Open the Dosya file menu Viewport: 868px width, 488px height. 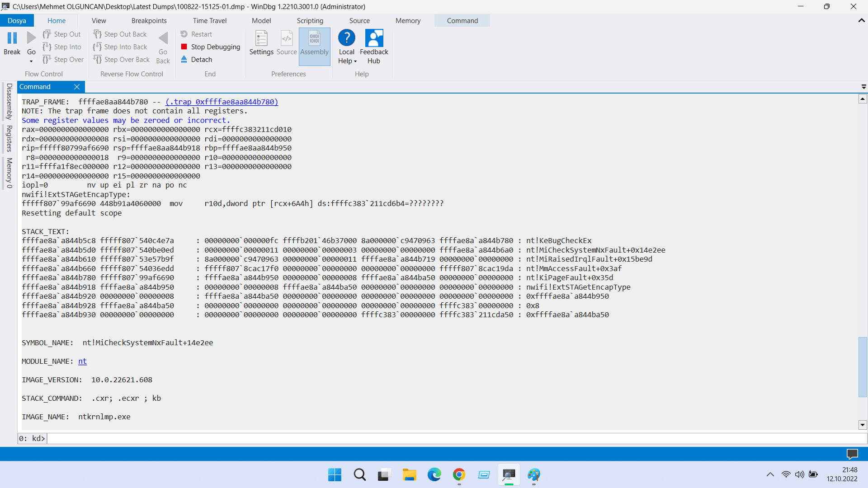[x=17, y=20]
